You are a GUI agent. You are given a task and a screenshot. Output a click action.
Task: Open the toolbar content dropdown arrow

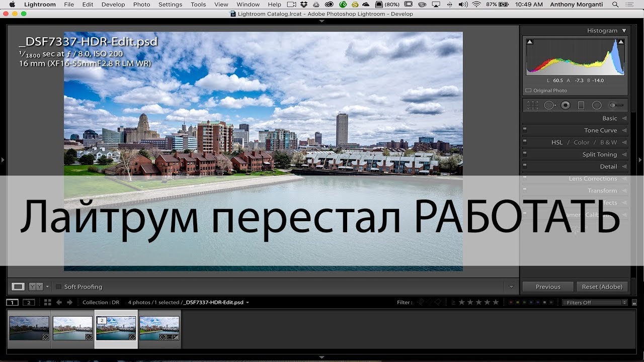click(512, 287)
